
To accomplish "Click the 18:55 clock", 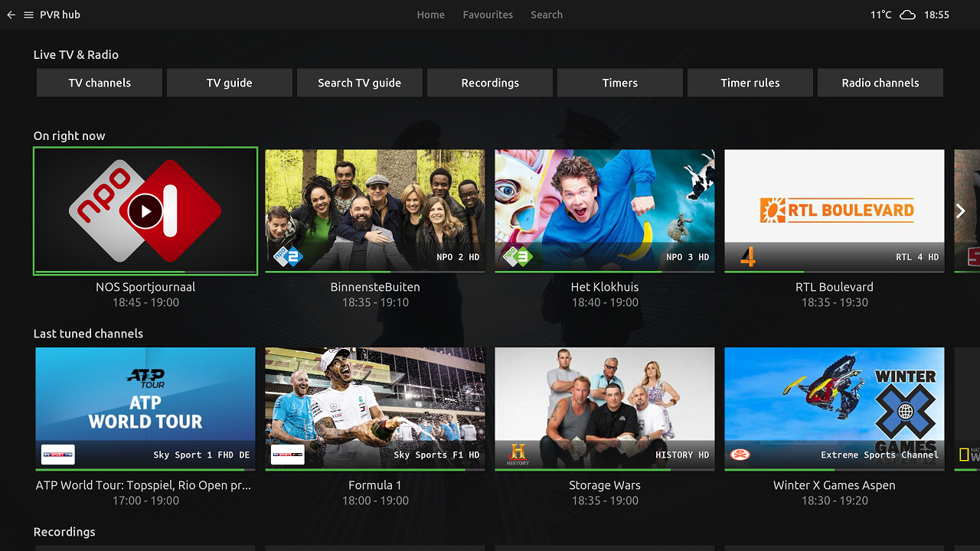I will [x=936, y=15].
